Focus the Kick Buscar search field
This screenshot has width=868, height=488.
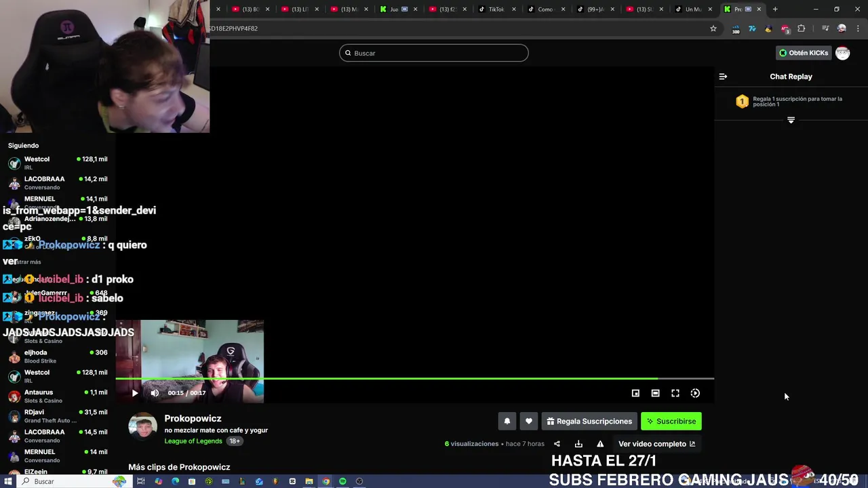(434, 53)
